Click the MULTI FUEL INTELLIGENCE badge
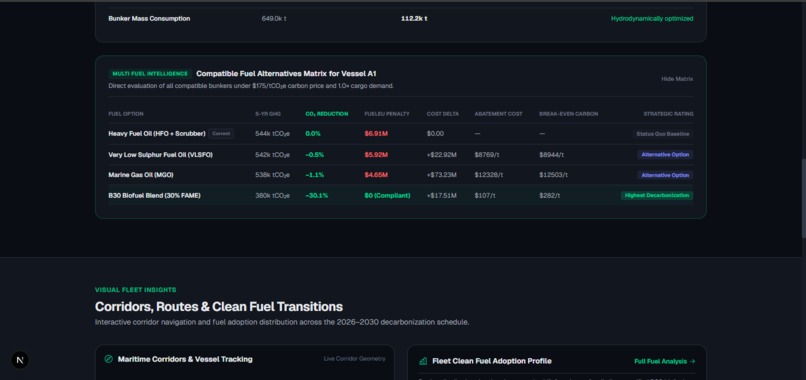Viewport: 806px width, 380px height. coord(150,74)
